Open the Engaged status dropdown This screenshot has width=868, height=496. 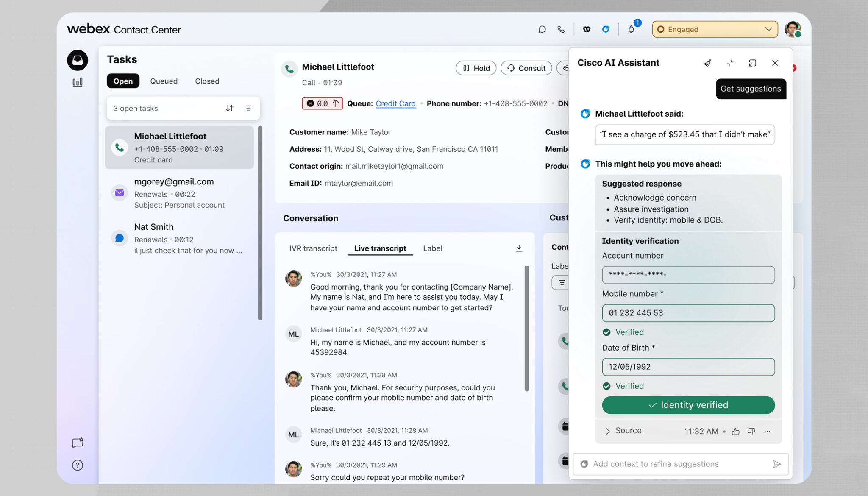click(715, 29)
